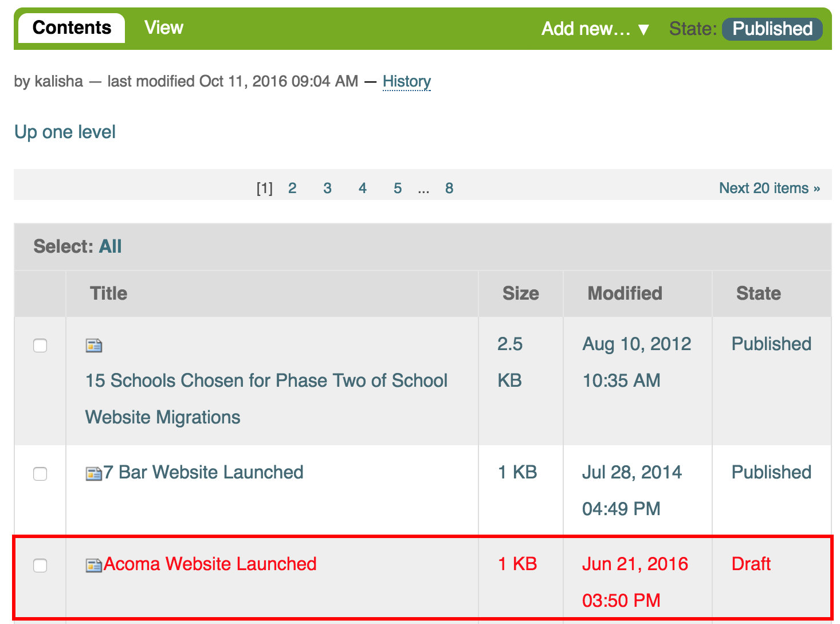Open the Published state dropdown
Screen dimensions: 840x624
tap(772, 29)
